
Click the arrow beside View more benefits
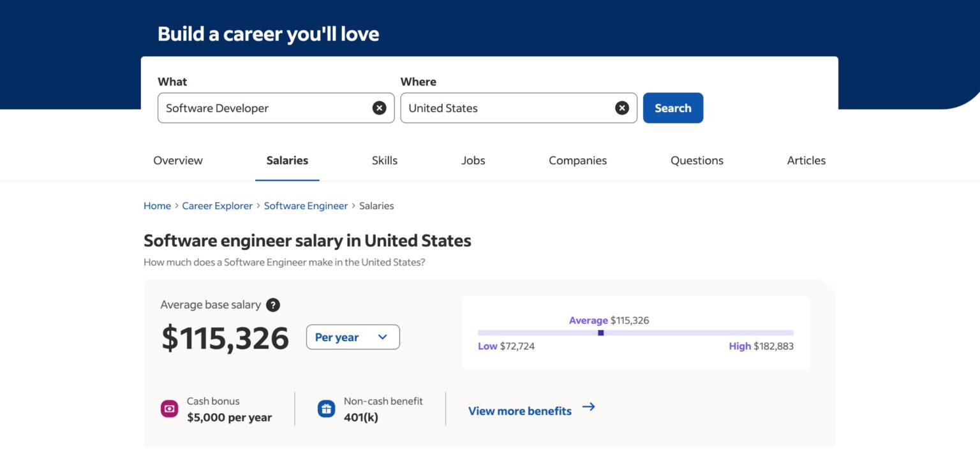(x=588, y=406)
